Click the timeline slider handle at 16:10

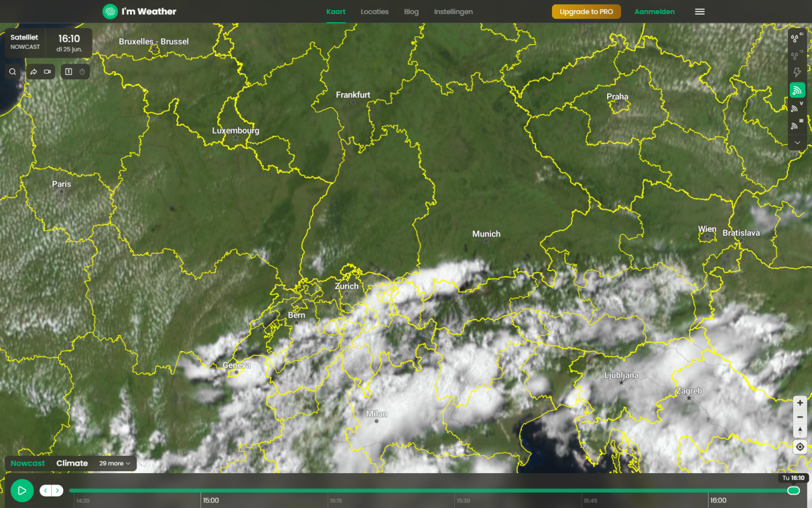coord(793,490)
